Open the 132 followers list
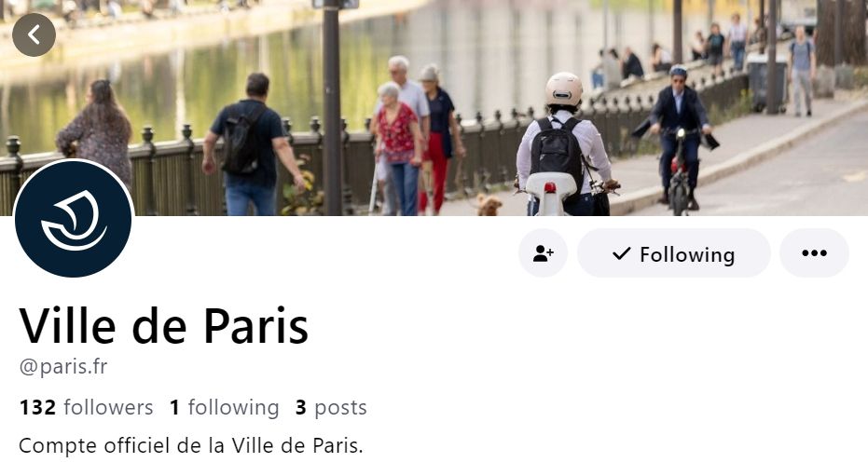The height and width of the screenshot is (476, 868). (x=87, y=407)
